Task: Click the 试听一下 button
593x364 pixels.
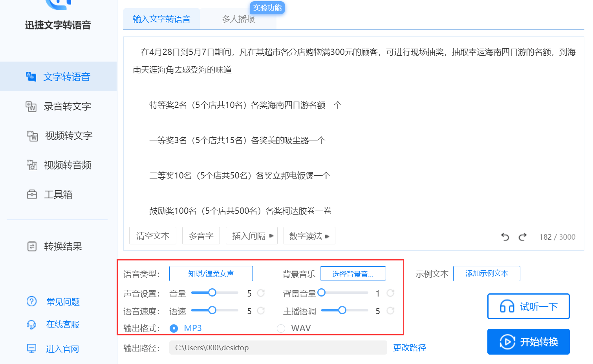Action: 529,306
